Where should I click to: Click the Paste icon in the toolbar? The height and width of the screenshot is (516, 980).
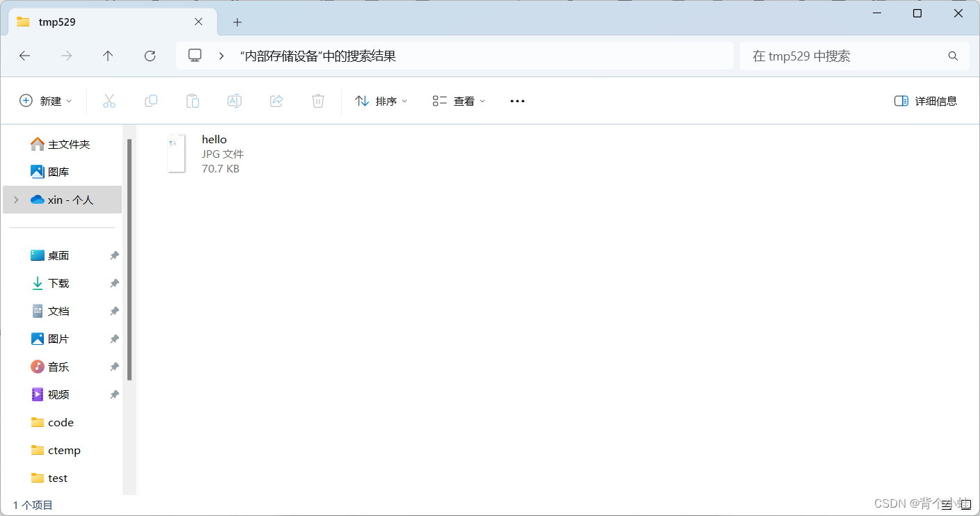coord(193,101)
